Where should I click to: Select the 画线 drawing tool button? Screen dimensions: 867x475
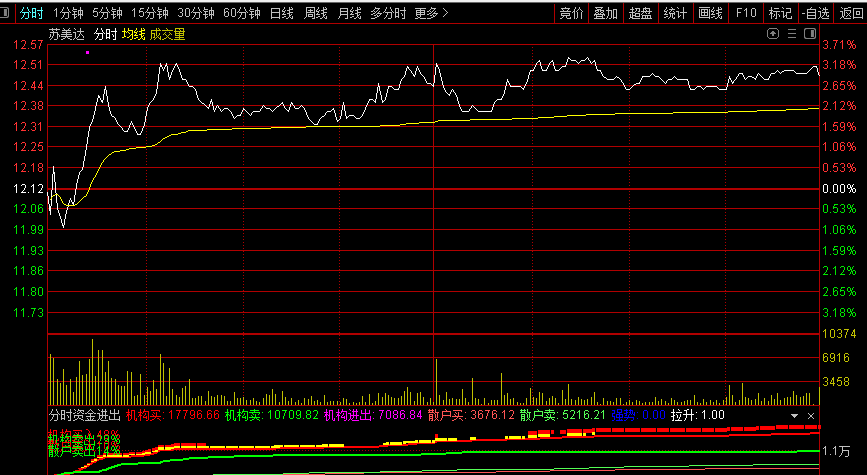[710, 13]
